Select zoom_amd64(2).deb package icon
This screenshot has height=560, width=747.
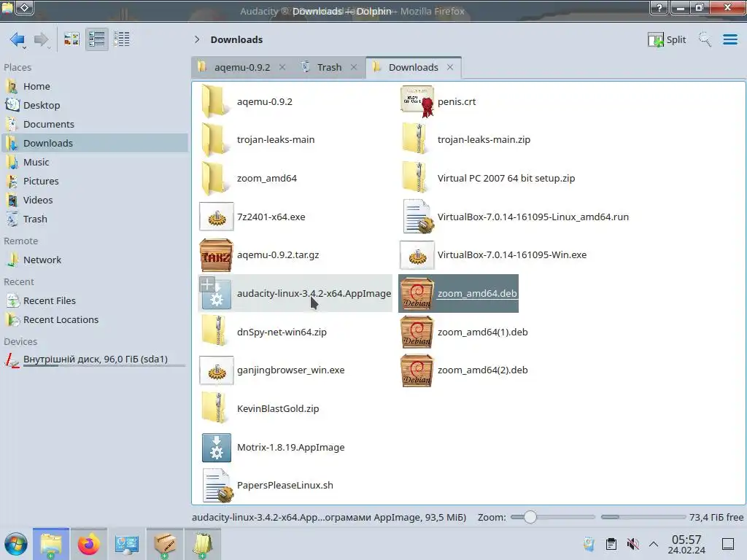(417, 370)
